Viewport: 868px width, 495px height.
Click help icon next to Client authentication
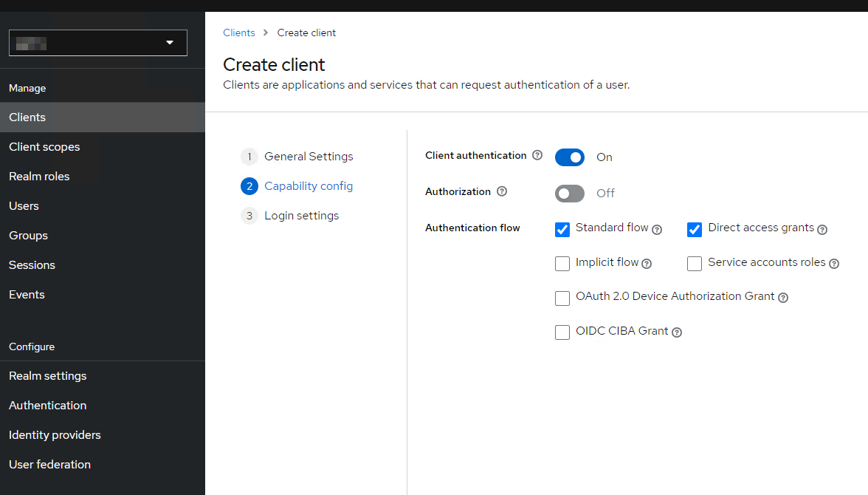[x=537, y=156]
